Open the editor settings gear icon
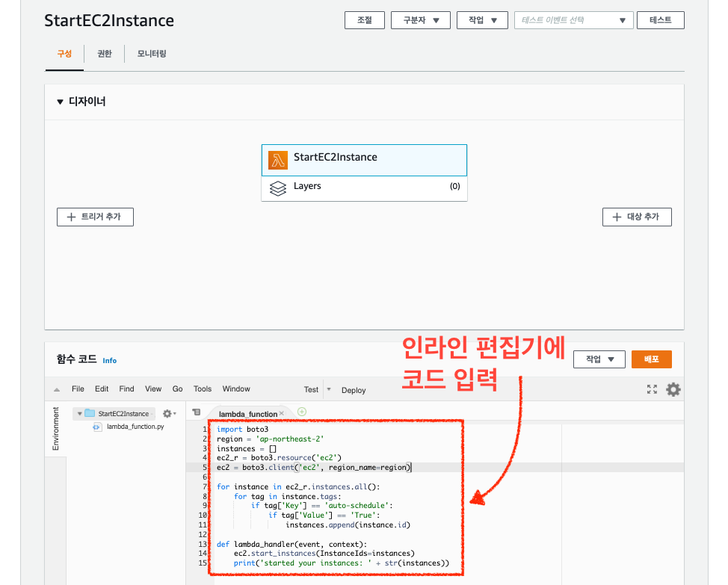 (x=673, y=389)
